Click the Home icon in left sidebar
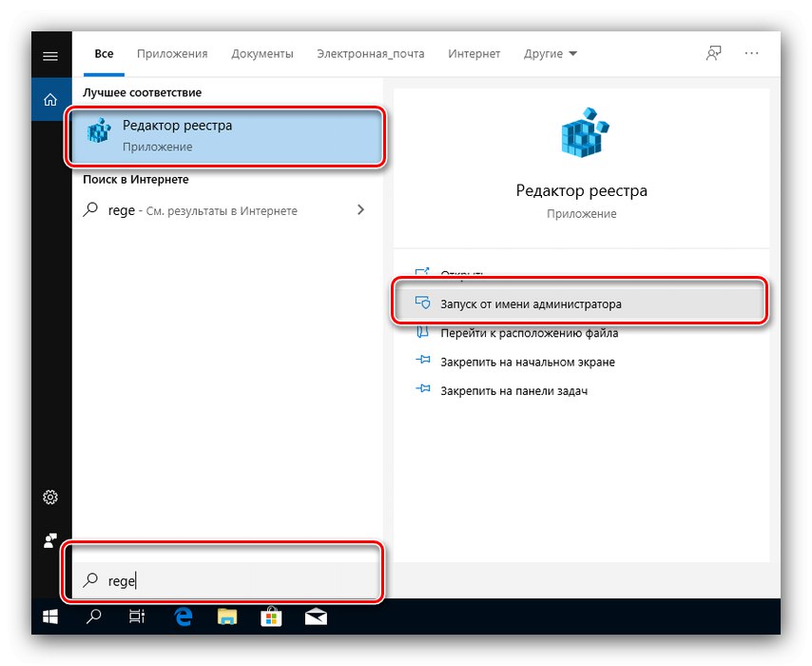812x666 pixels. [50, 97]
